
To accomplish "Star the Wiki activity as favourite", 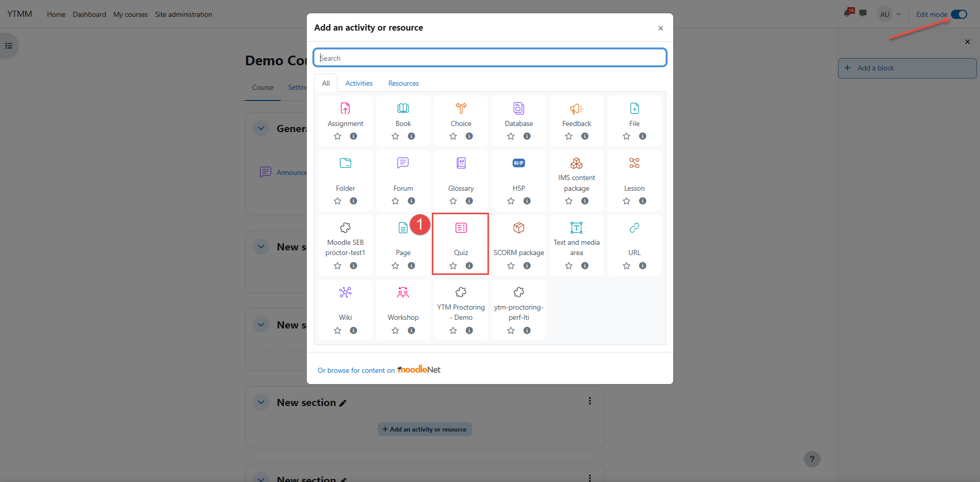I will (x=337, y=331).
